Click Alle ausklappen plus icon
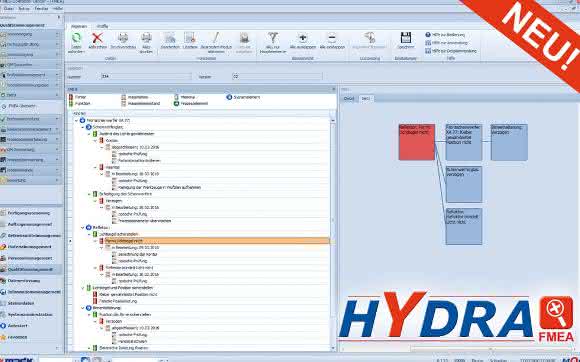The height and width of the screenshot is (362, 580). click(x=303, y=38)
